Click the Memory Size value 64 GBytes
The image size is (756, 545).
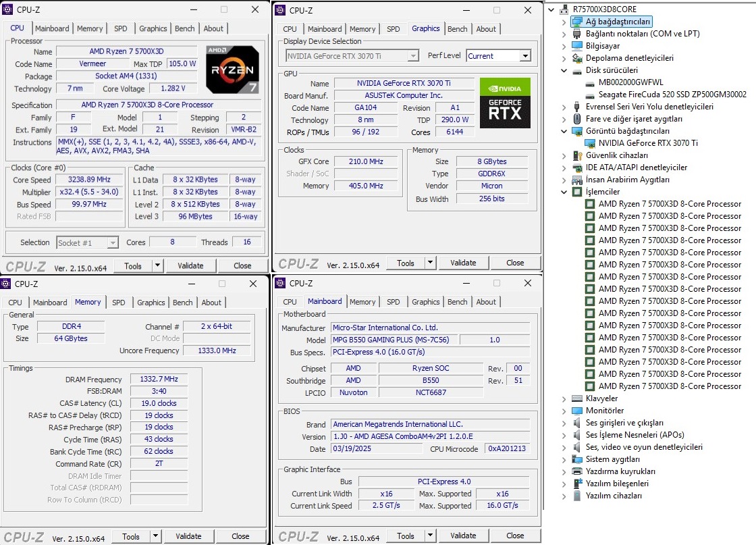point(71,338)
